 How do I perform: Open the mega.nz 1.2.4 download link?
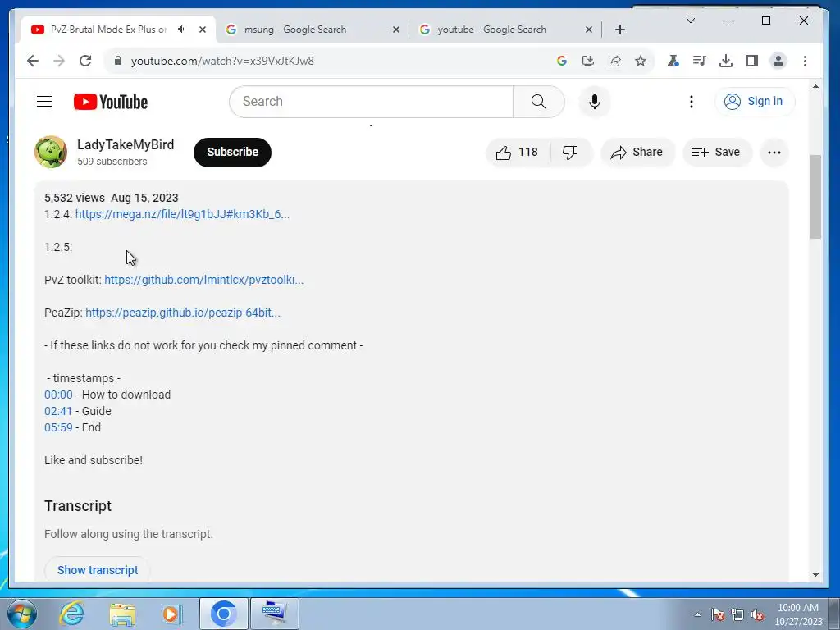click(x=182, y=214)
